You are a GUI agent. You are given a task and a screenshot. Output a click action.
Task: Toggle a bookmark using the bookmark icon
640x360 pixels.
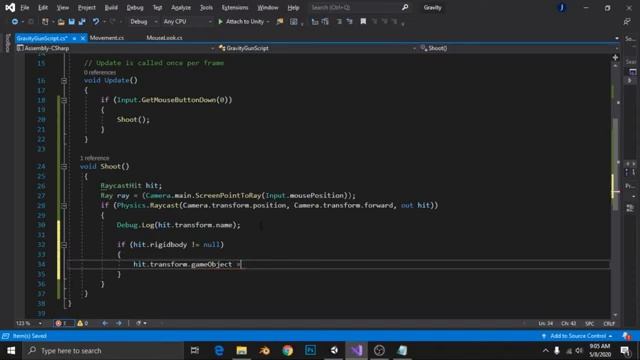[x=363, y=21]
